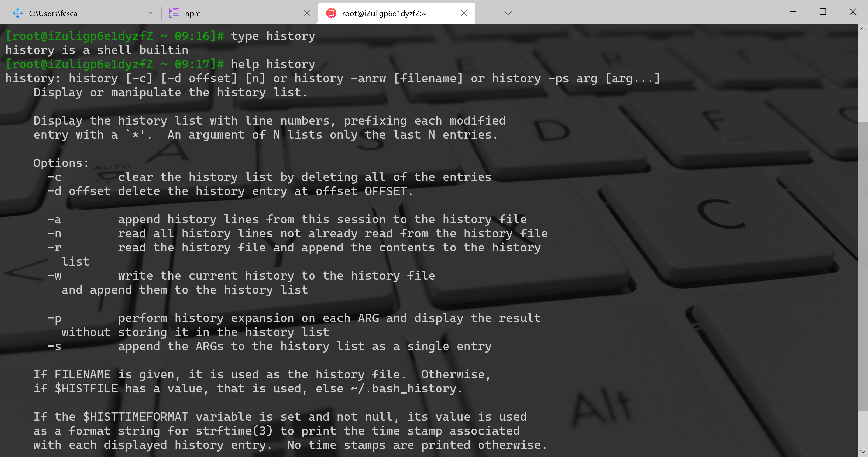
Task: Click the vertical scrollbar thumb
Action: [x=863, y=266]
